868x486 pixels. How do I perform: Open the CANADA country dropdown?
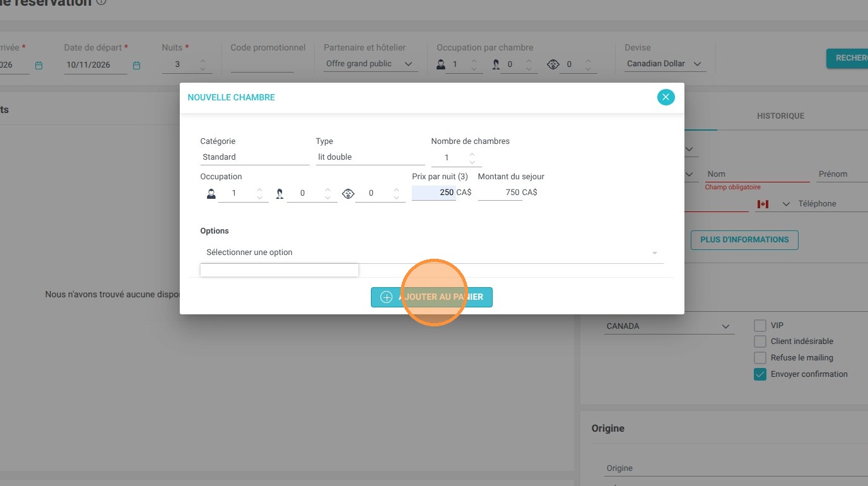pos(669,326)
